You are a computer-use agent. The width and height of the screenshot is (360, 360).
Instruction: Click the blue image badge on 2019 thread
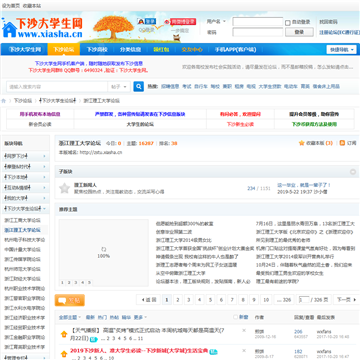(x=213, y=351)
